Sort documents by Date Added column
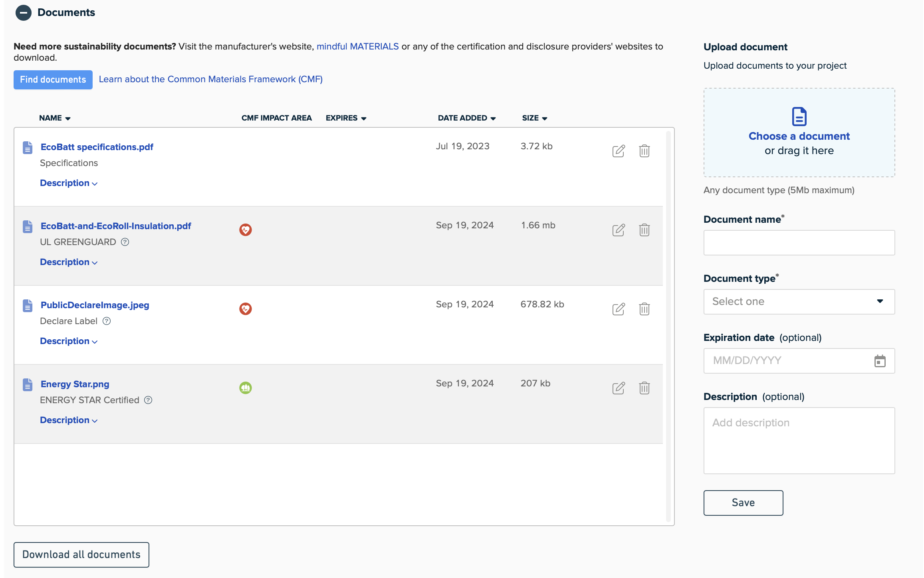Screen dimensions: 924x578 (x=467, y=118)
